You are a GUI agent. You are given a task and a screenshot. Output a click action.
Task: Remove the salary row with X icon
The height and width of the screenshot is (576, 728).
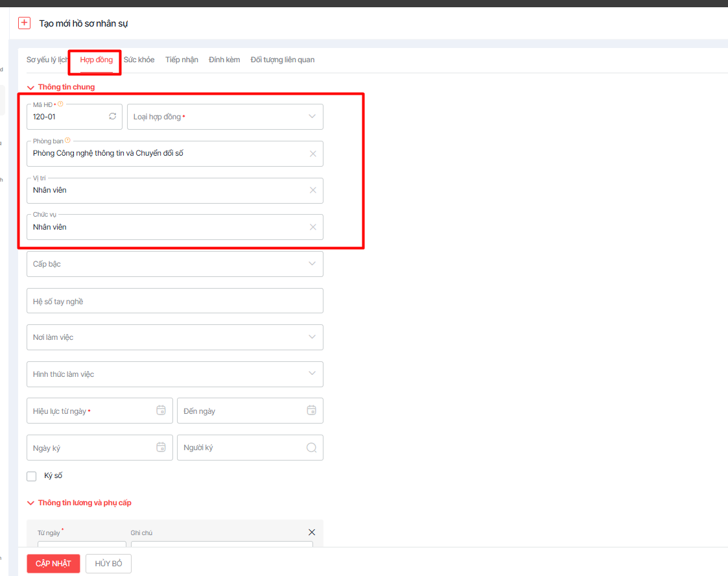click(x=312, y=533)
